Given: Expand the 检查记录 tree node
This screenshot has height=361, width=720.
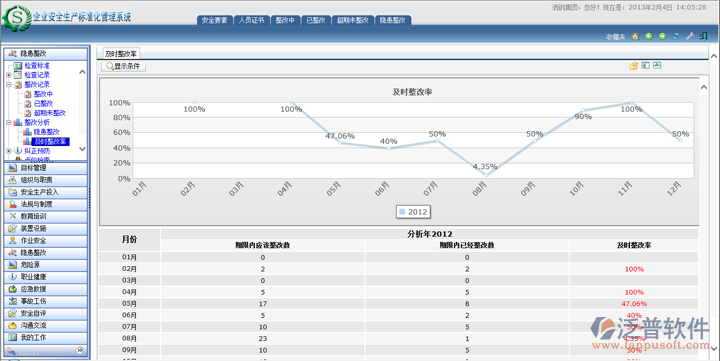Looking at the screenshot, I should pos(9,75).
